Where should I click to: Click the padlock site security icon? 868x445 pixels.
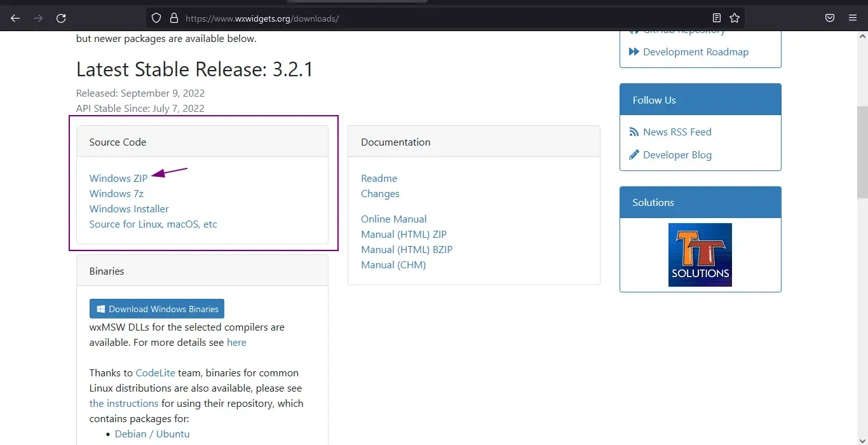[x=173, y=18]
